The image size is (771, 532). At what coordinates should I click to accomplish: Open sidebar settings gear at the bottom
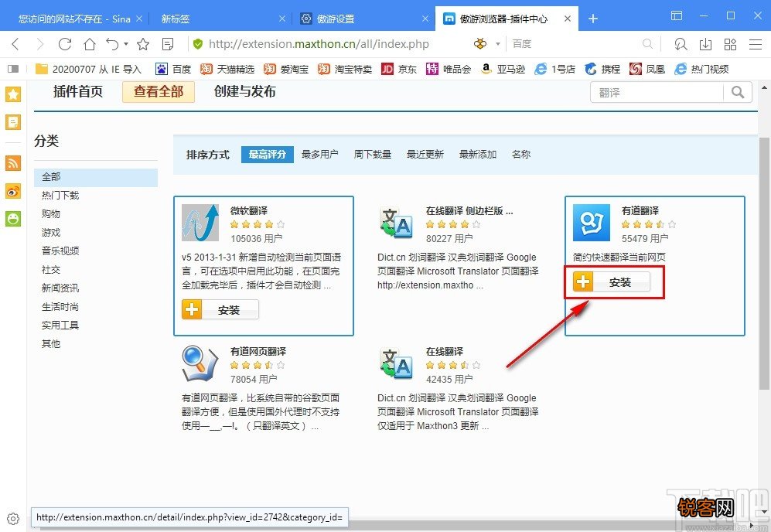pyautogui.click(x=13, y=519)
